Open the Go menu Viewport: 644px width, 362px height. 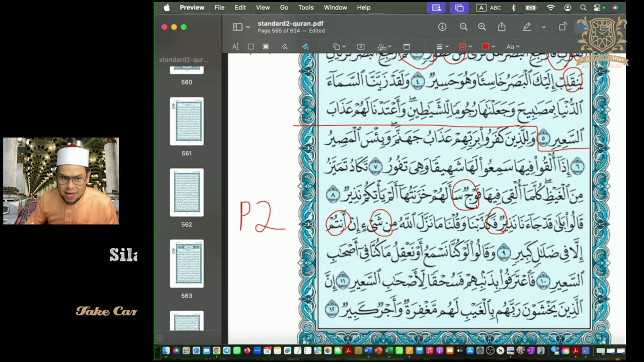284,8
